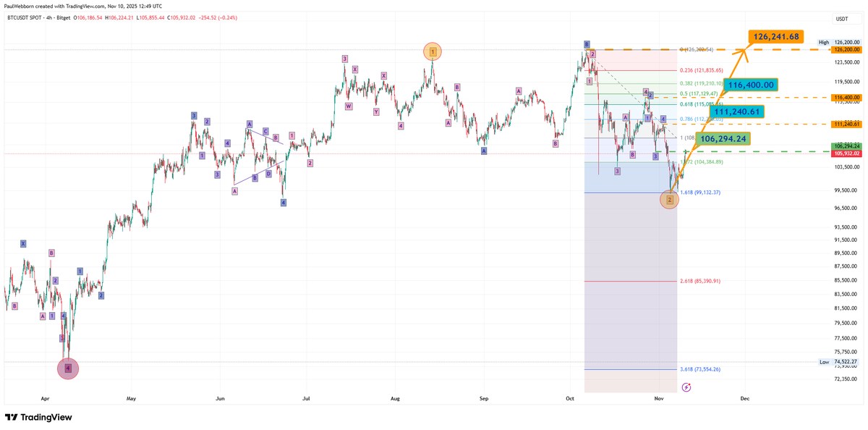
Task: Click the B wave label at the October top
Action: [x=587, y=43]
